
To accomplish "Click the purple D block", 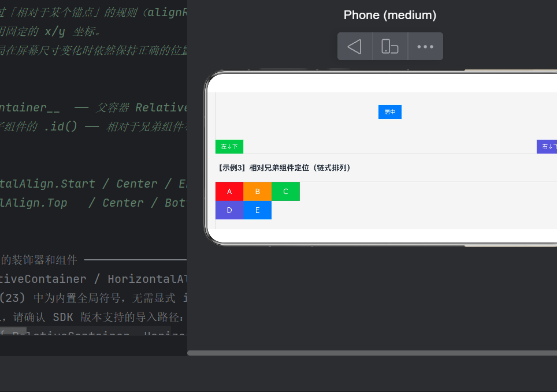I will 229,210.
